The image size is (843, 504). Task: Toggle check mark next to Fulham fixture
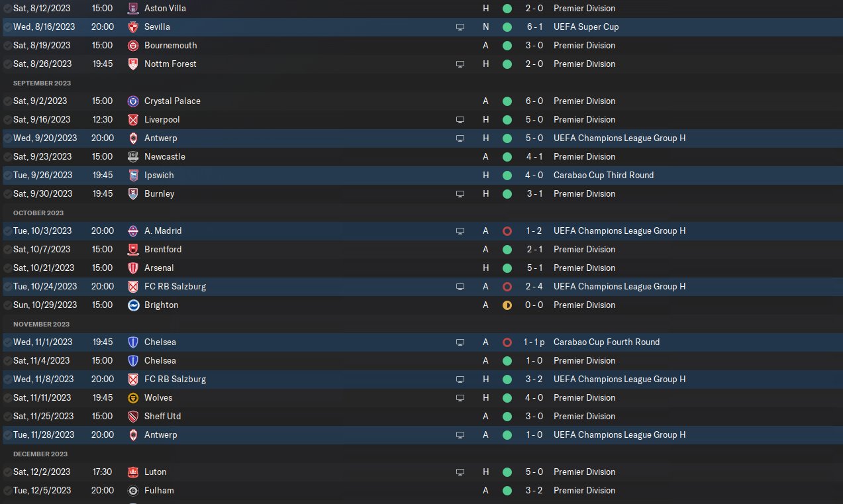point(7,491)
